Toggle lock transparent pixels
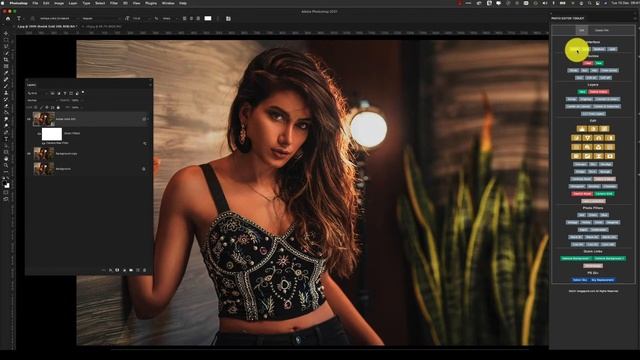 tap(36, 108)
